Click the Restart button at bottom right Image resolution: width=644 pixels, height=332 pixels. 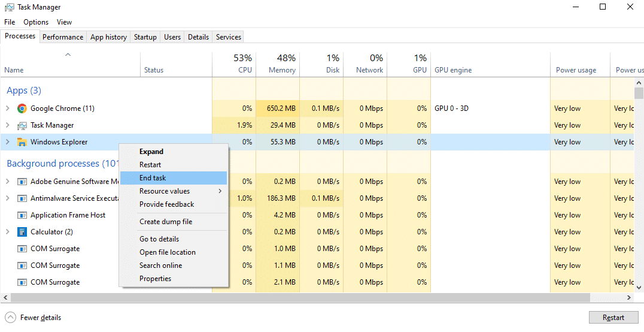pyautogui.click(x=613, y=318)
